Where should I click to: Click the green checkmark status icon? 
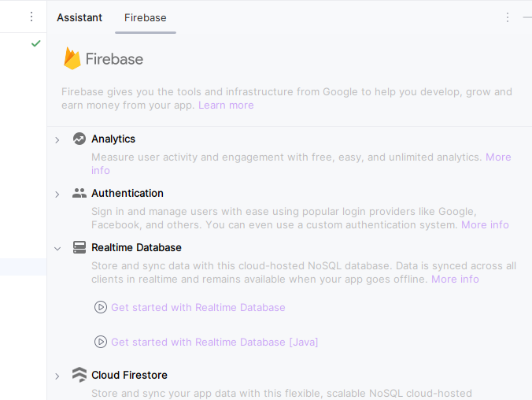(x=35, y=43)
